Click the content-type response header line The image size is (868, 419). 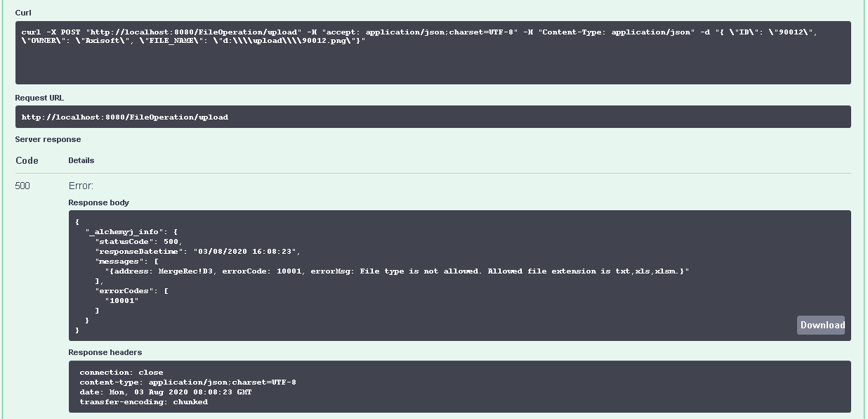pyautogui.click(x=188, y=382)
